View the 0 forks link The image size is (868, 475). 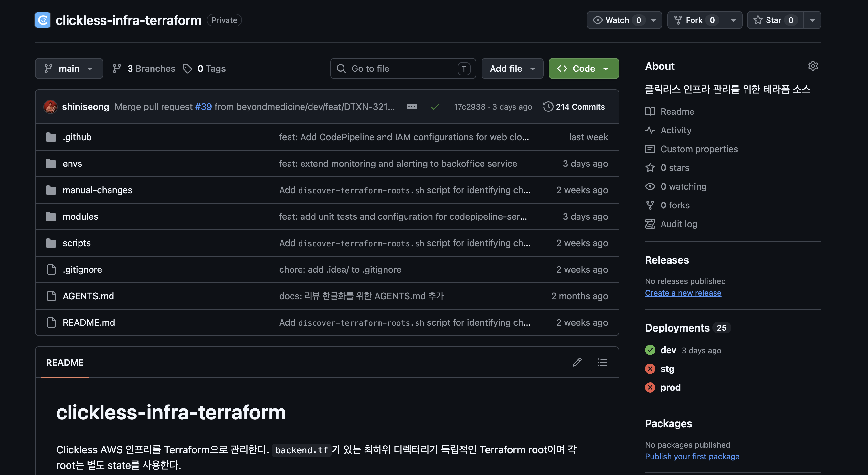[667, 205]
